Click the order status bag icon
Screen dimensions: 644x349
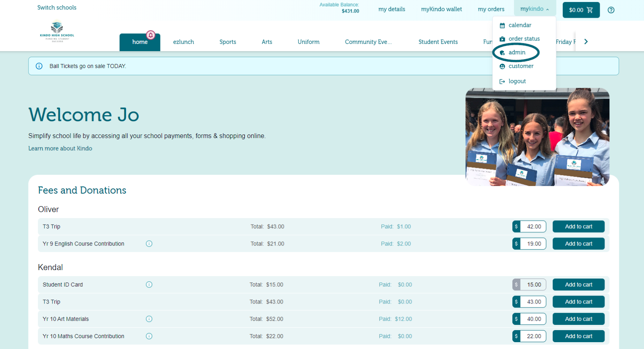click(502, 39)
